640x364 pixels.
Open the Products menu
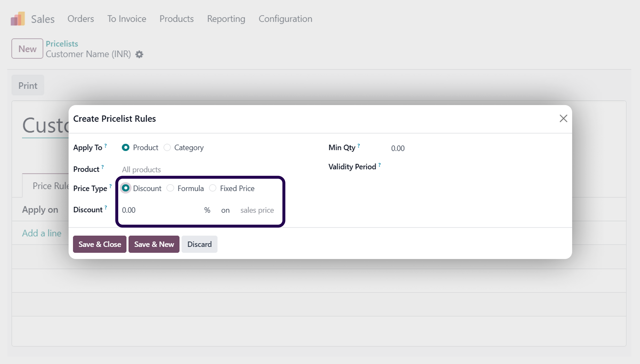(177, 19)
